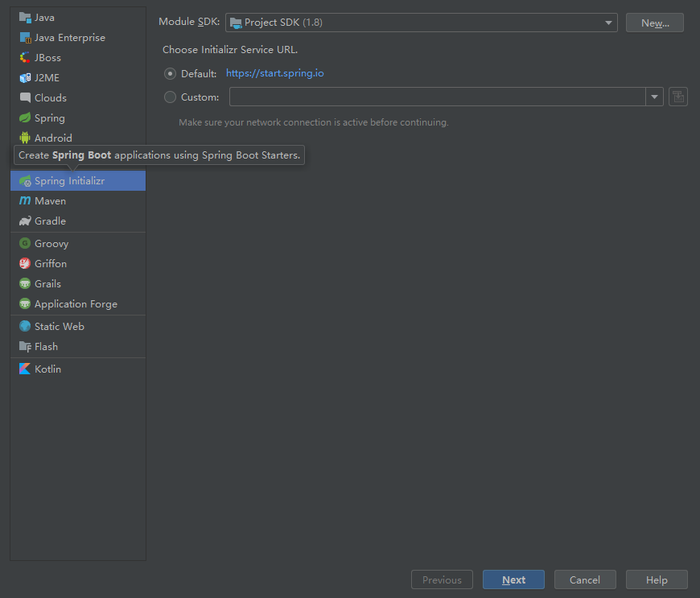
Task: Choose Java in the project list
Action: [x=78, y=18]
